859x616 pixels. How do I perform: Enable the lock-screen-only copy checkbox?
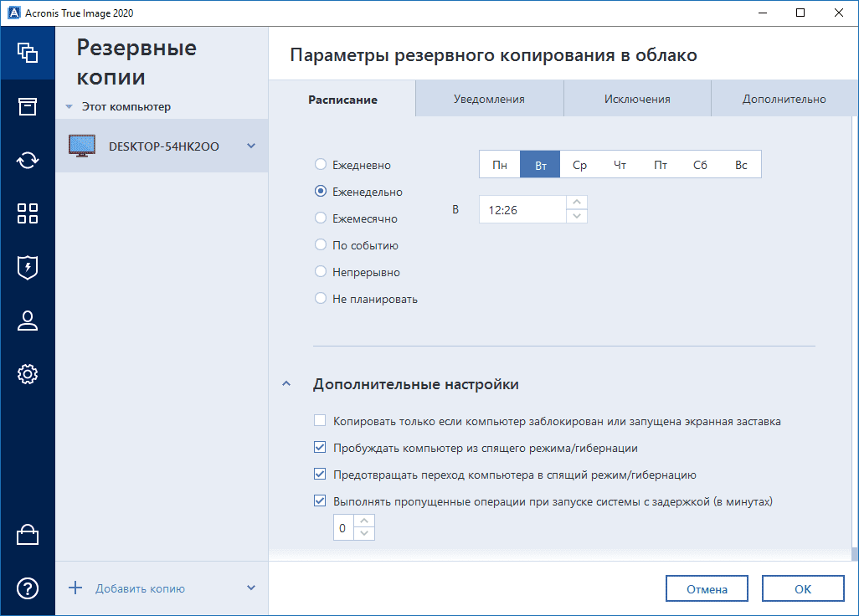tap(320, 421)
